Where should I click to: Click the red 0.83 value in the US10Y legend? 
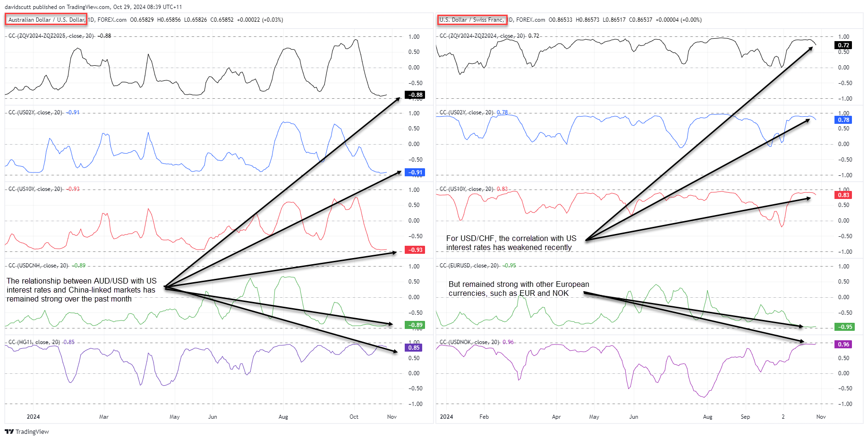point(502,189)
